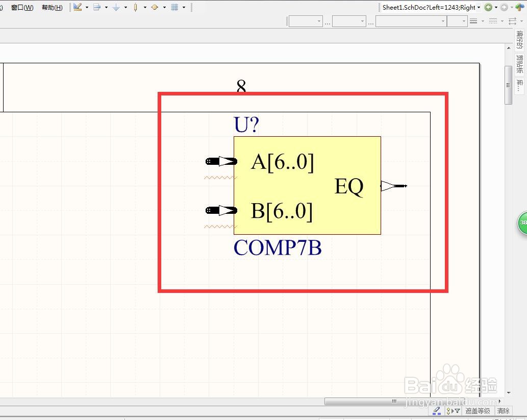The height and width of the screenshot is (420, 527).
Task: Expand the power sources dropdown arrow
Action: [126, 7]
